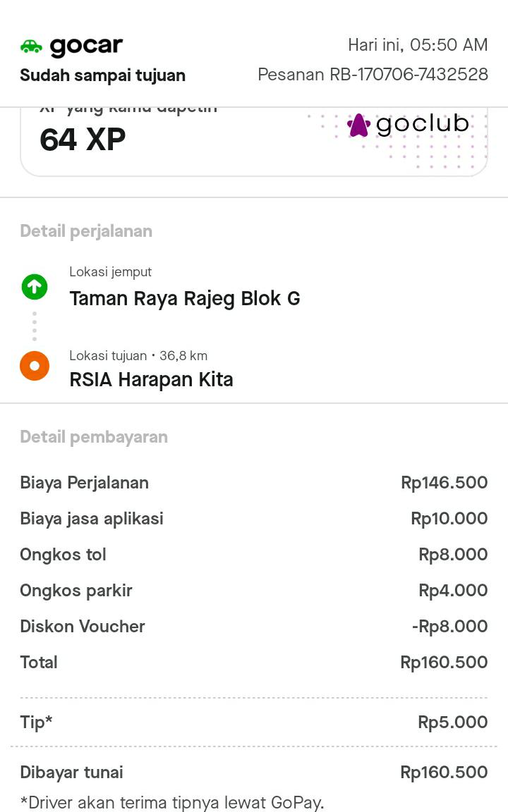508x812 pixels.
Task: Tap the purple GoClub star icon
Action: pyautogui.click(x=358, y=125)
